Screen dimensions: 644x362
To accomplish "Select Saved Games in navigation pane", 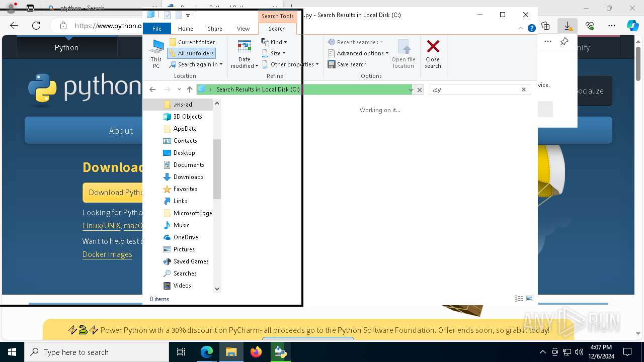I will 186,261.
